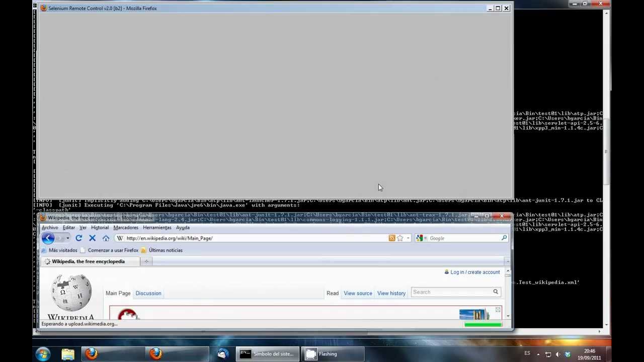
Task: Click the Wikipedia W site icon in address bar
Action: (120, 238)
